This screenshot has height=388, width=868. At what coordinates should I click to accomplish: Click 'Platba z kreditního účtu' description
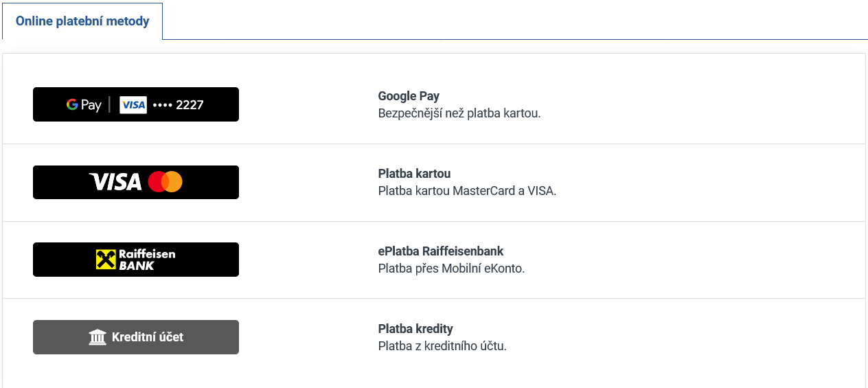(x=442, y=346)
